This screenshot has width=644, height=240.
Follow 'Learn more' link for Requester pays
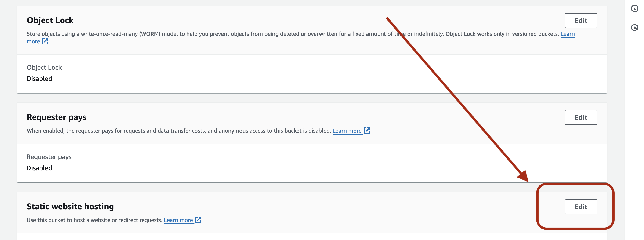tap(347, 131)
